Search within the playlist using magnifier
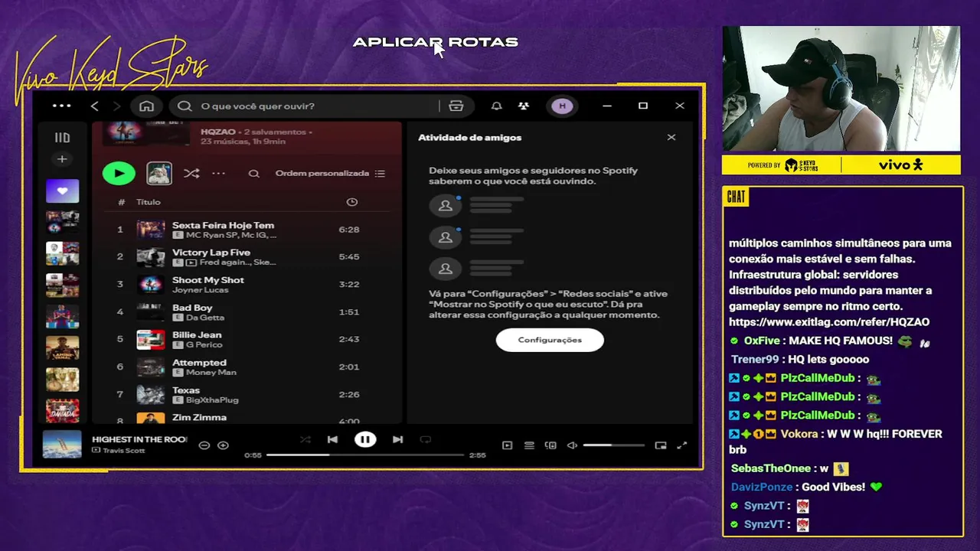The image size is (980, 551). coord(253,174)
